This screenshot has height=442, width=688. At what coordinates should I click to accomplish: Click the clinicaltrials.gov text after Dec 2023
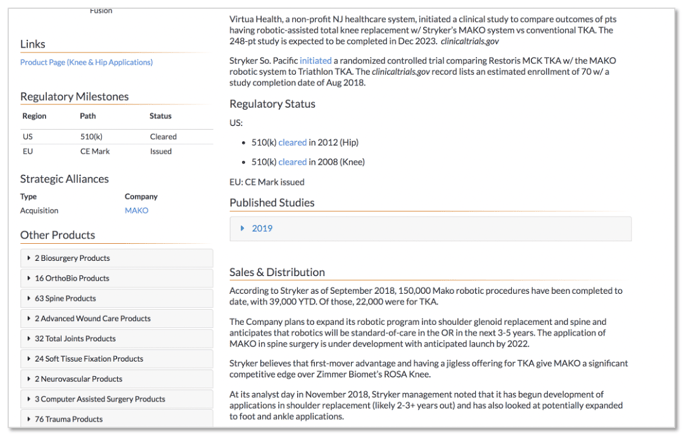[469, 41]
